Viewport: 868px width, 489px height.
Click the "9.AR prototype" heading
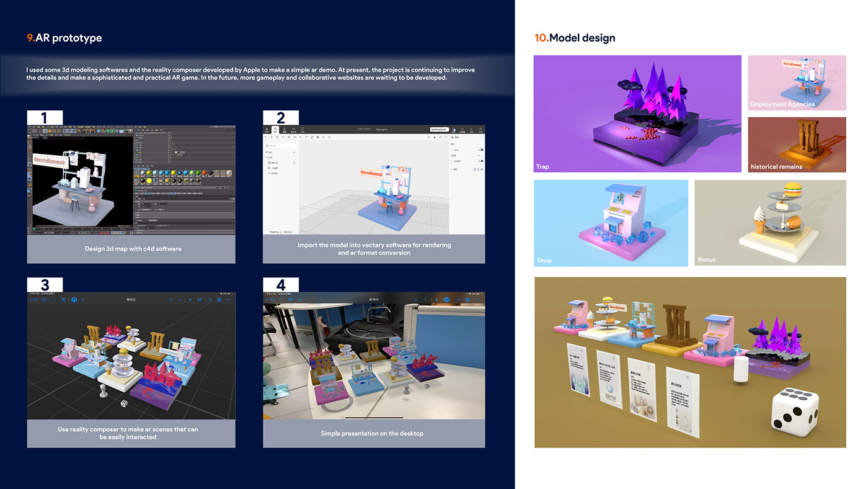pyautogui.click(x=64, y=38)
